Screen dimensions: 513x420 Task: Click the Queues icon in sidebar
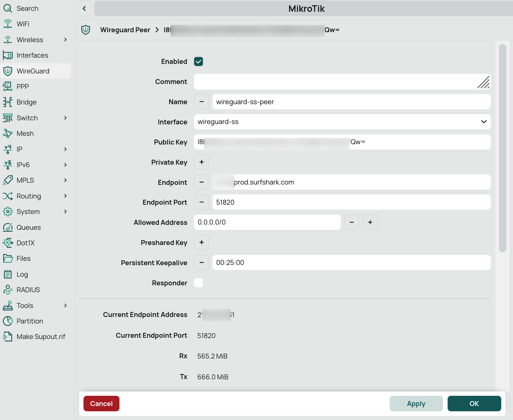[7, 227]
